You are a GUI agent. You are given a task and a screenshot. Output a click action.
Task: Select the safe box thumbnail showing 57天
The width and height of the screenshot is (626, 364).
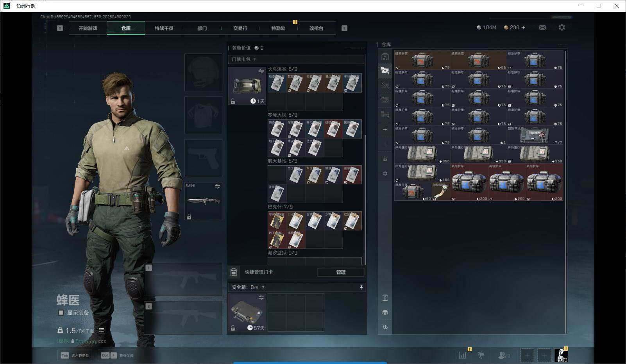point(247,313)
